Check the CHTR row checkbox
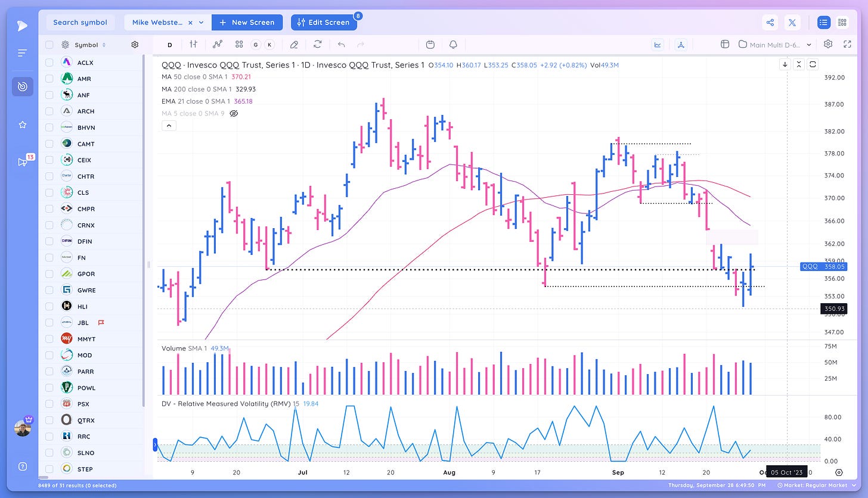 click(49, 176)
